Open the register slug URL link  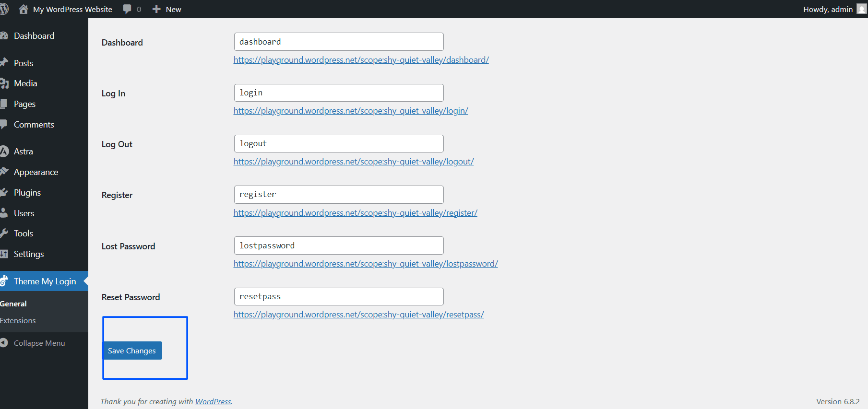click(x=356, y=213)
